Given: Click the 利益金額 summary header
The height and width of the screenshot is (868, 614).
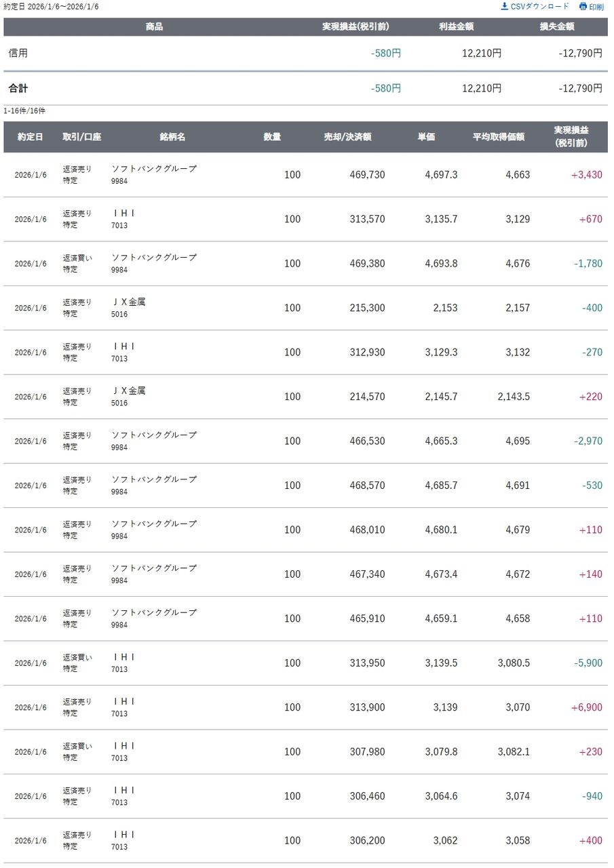Looking at the screenshot, I should coord(456,27).
